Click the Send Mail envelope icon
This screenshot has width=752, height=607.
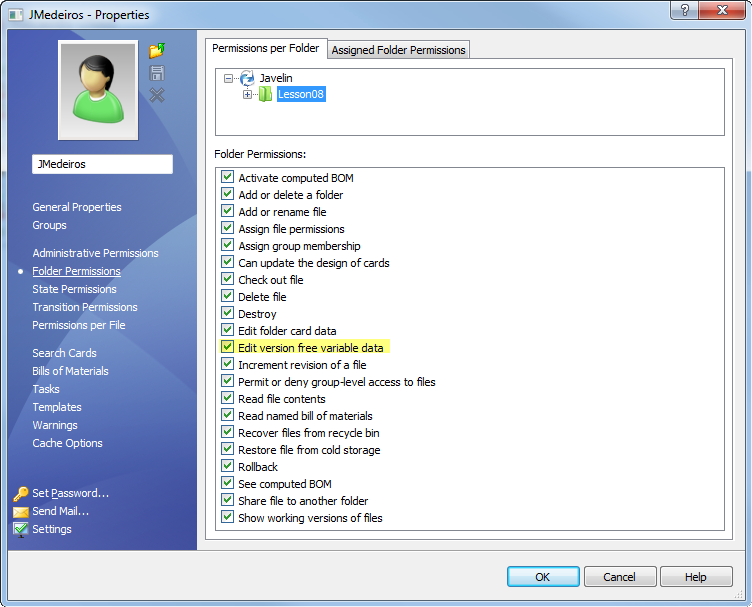click(21, 512)
